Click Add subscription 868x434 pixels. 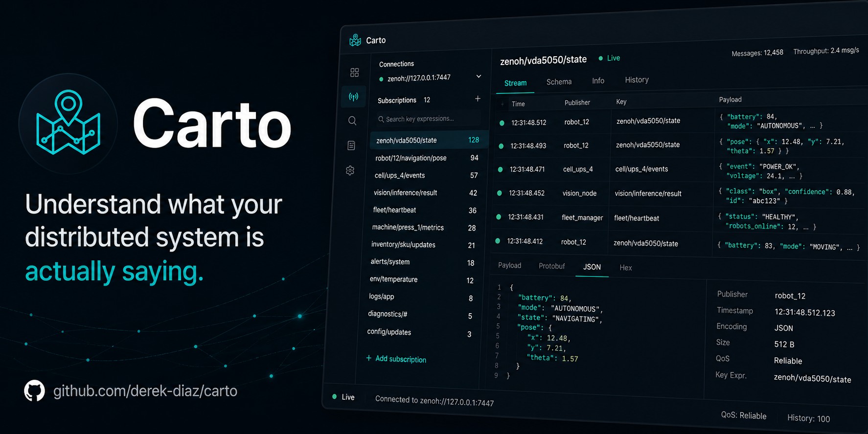[396, 359]
